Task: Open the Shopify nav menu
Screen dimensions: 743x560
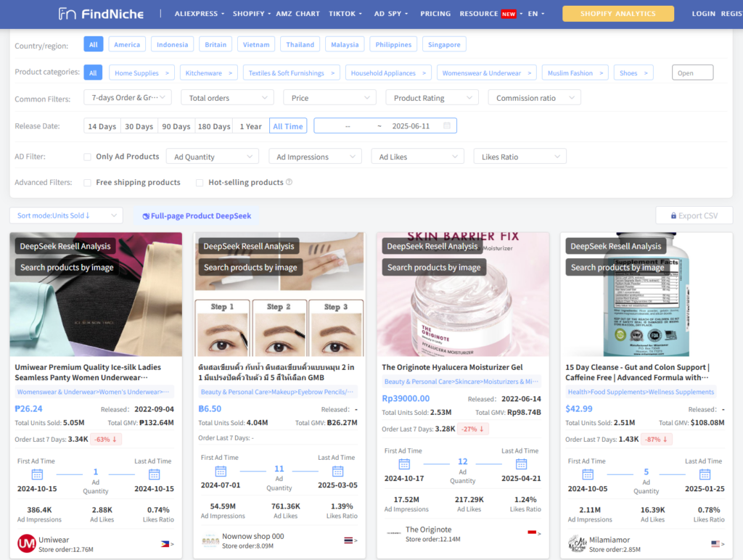Action: click(252, 14)
